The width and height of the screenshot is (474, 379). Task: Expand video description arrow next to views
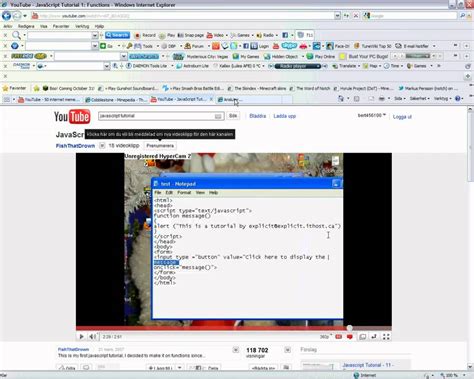(x=236, y=350)
